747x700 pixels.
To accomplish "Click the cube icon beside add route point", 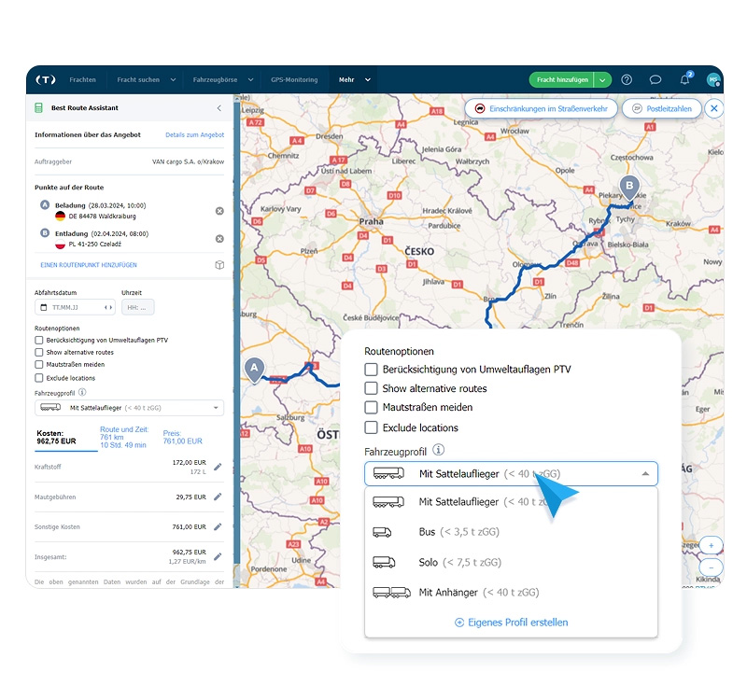I will point(219,265).
